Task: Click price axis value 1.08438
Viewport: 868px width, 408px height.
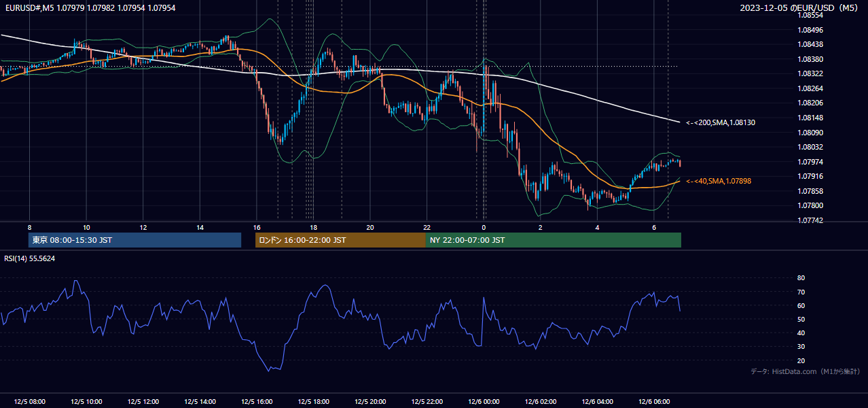Action: (810, 44)
